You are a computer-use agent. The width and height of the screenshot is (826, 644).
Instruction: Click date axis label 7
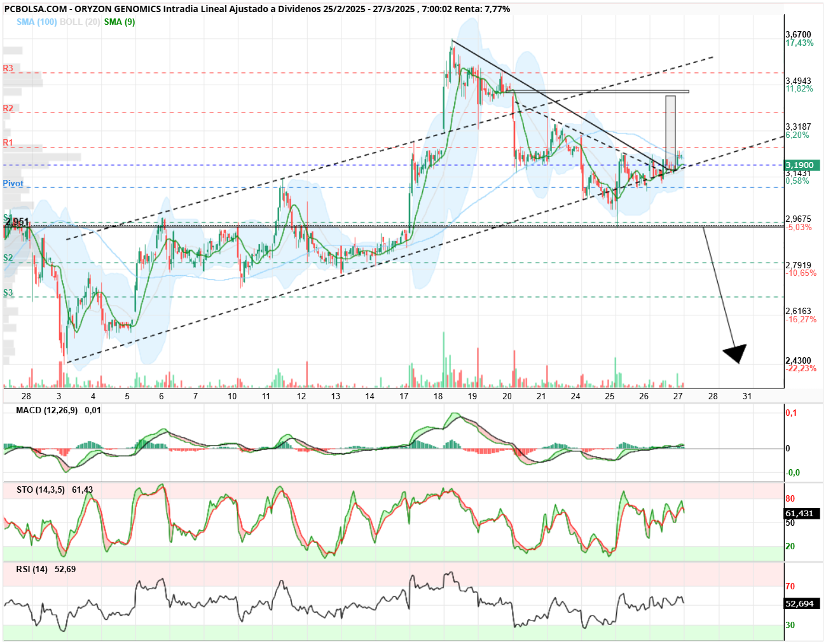[196, 396]
